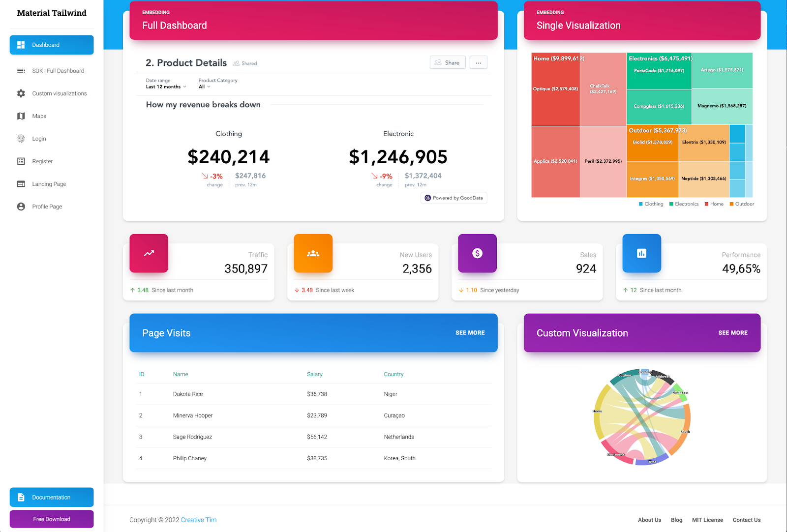The height and width of the screenshot is (532, 787).
Task: Open the Landing Page sidebar entry
Action: coord(21,183)
